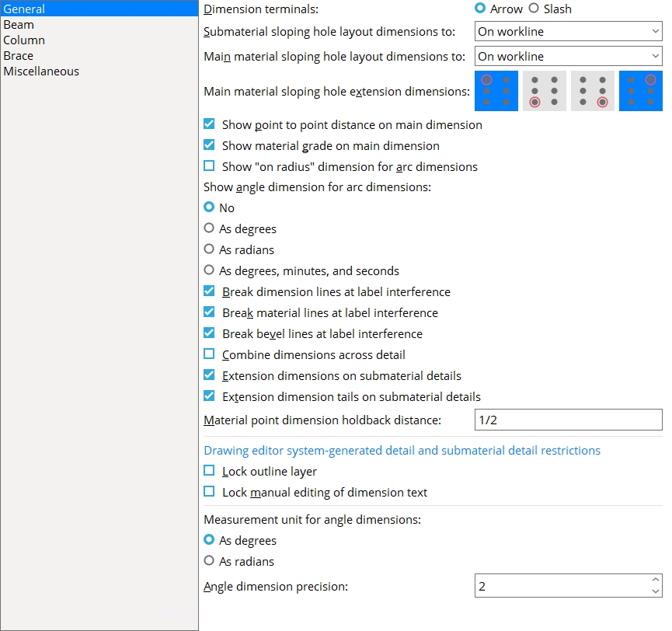Toggle Break dimension lines at label interference
The width and height of the screenshot is (672, 631).
(x=209, y=291)
